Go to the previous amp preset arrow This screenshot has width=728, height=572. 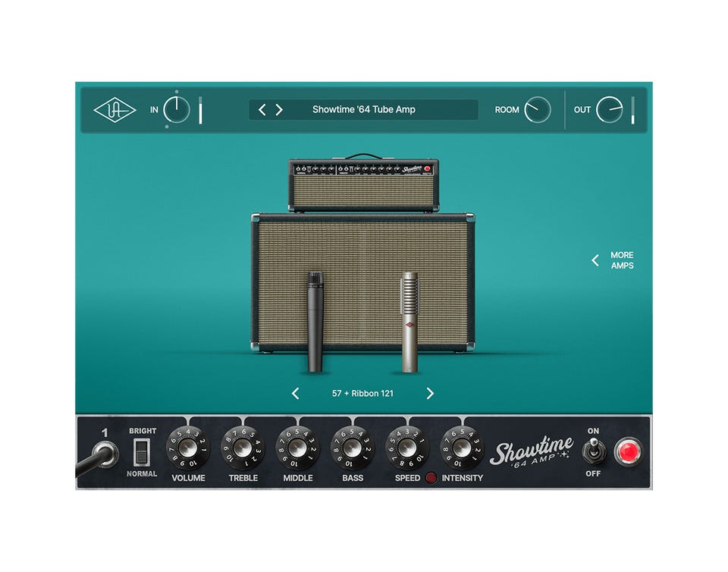pyautogui.click(x=262, y=109)
